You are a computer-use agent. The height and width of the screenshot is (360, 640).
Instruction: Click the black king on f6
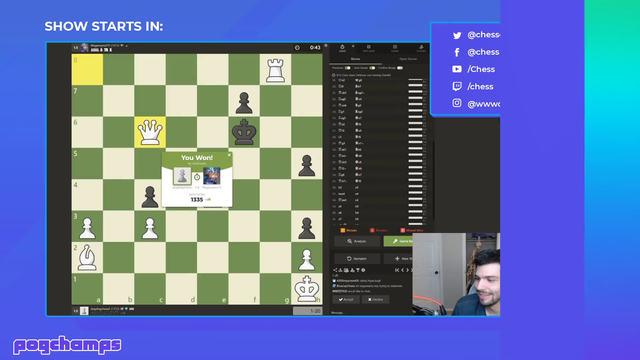click(244, 132)
